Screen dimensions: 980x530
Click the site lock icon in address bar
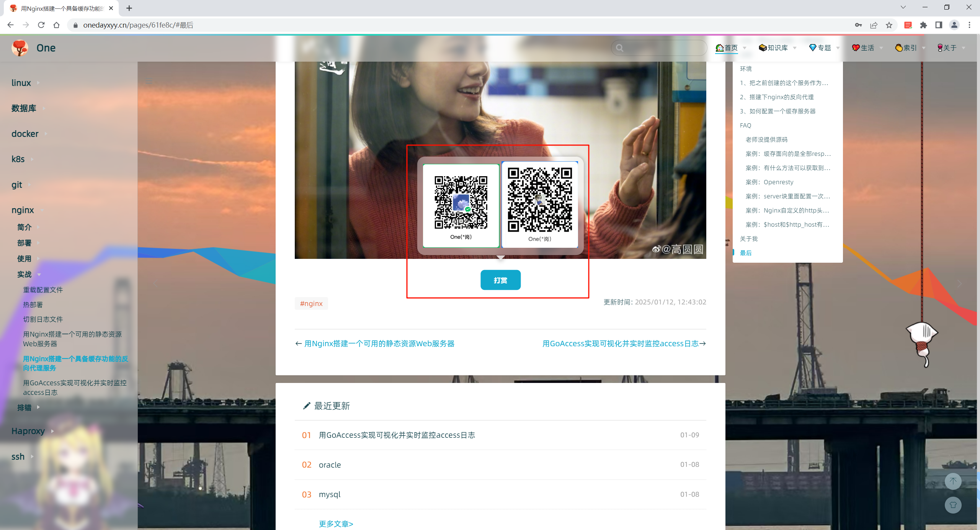[x=75, y=25]
